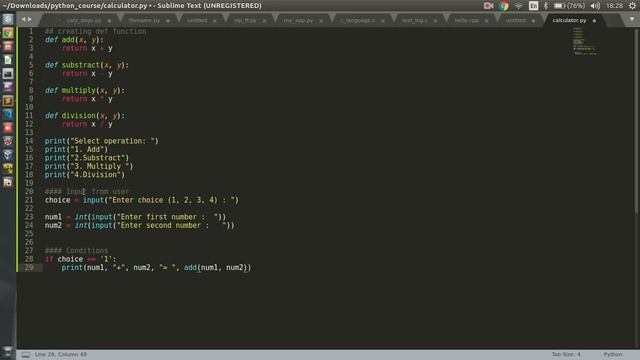Open the Trash at dock bottom
Viewport: 640px width, 360px height.
(x=8, y=352)
